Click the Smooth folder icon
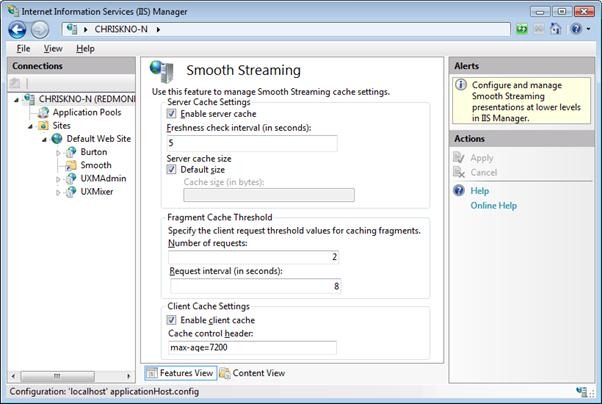602x404 pixels. click(x=71, y=166)
